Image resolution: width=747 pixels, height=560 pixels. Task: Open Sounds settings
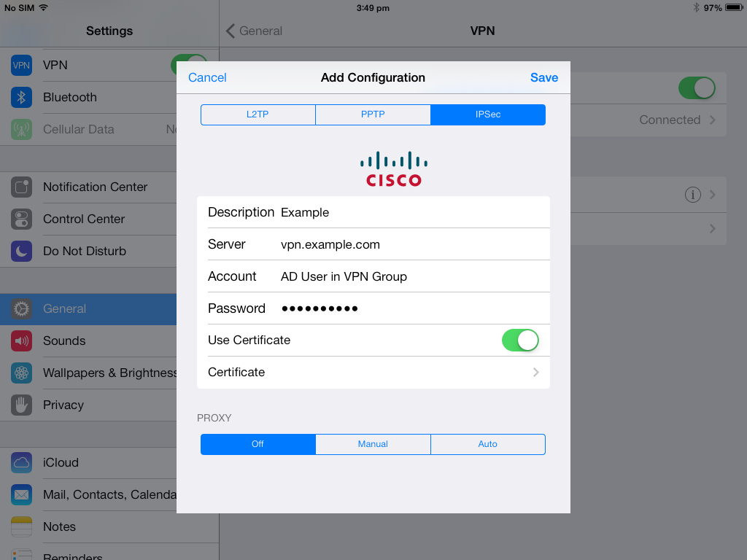click(x=88, y=341)
